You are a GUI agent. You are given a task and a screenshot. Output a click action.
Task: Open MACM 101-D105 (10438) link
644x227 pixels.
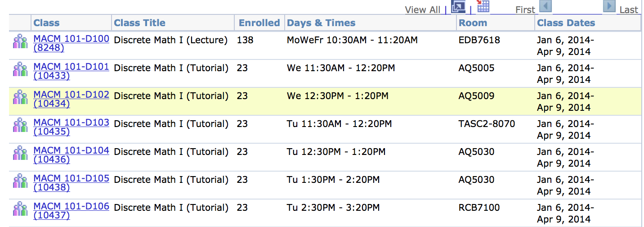tap(71, 183)
